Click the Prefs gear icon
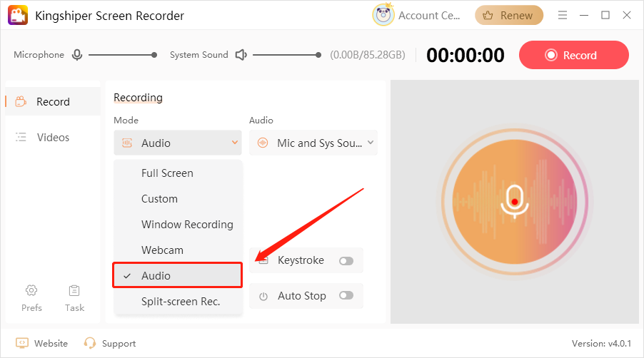The width and height of the screenshot is (644, 358). pos(31,291)
